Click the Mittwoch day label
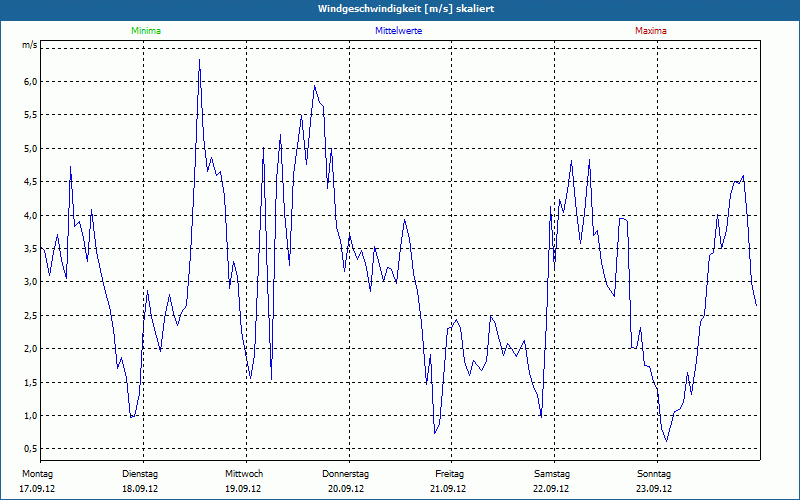Viewport: 800px width, 500px height. (244, 474)
